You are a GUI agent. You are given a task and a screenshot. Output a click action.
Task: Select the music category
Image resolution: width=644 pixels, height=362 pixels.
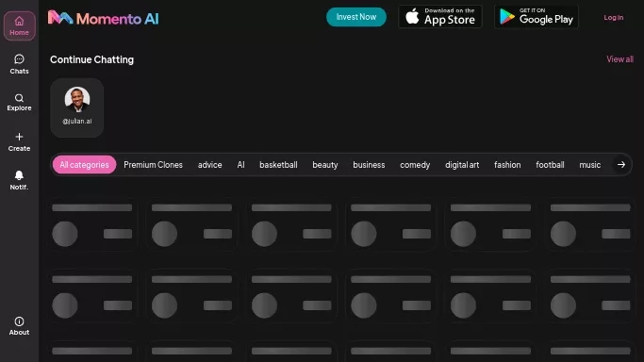(590, 165)
